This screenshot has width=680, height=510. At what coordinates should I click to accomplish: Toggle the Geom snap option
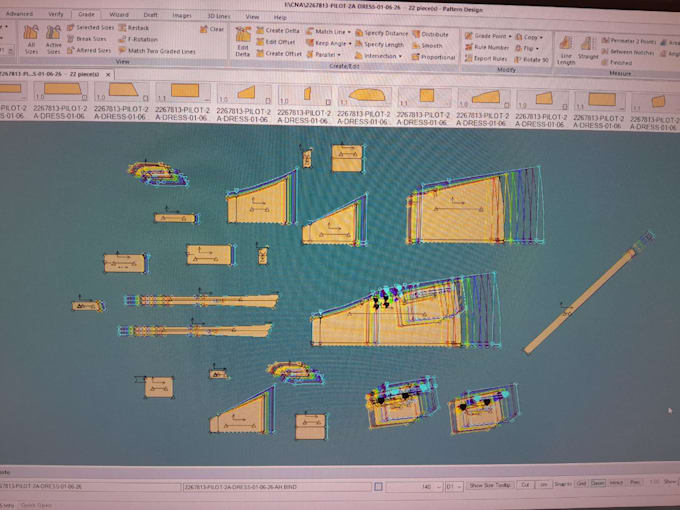(598, 483)
